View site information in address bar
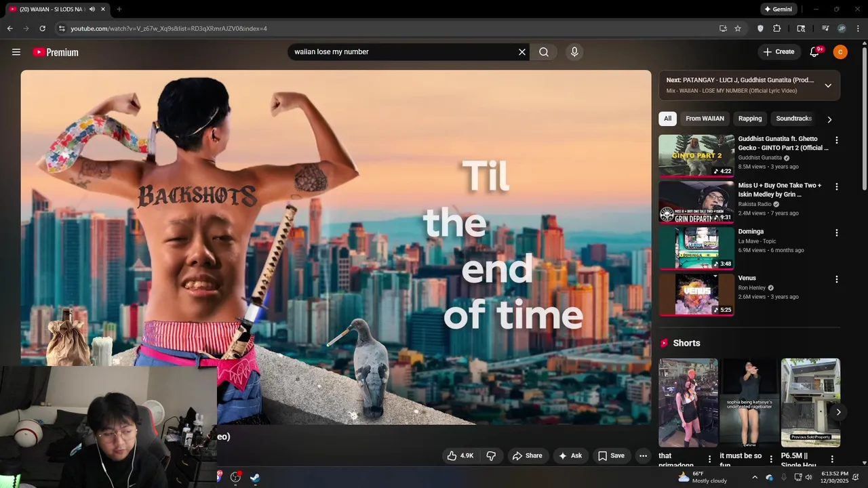Screen dimensions: 868x488 point(62,28)
